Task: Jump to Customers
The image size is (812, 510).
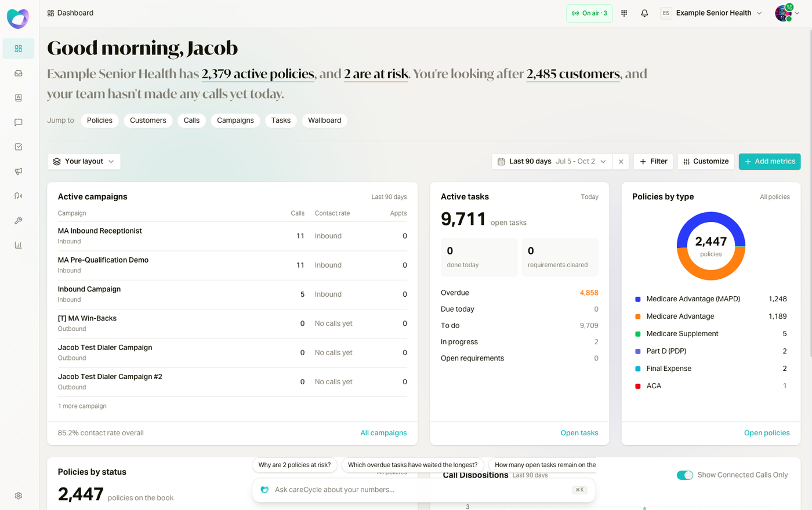Action: coord(148,121)
